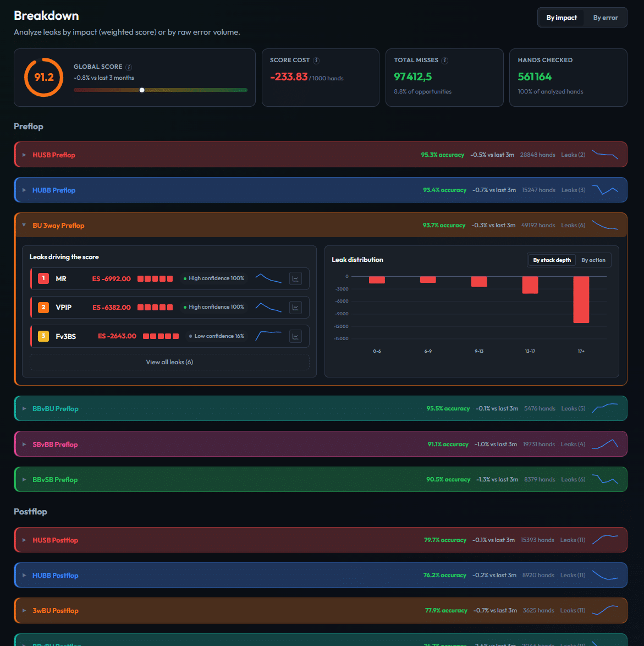This screenshot has width=644, height=646.
Task: Click the Fv3BS leak trend sparkline
Action: pos(268,336)
